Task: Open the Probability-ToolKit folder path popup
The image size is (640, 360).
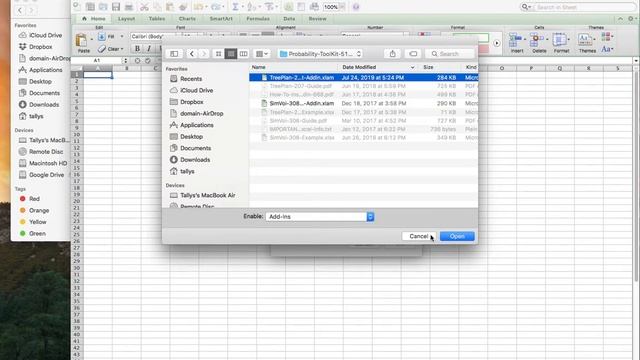Action: click(320, 54)
